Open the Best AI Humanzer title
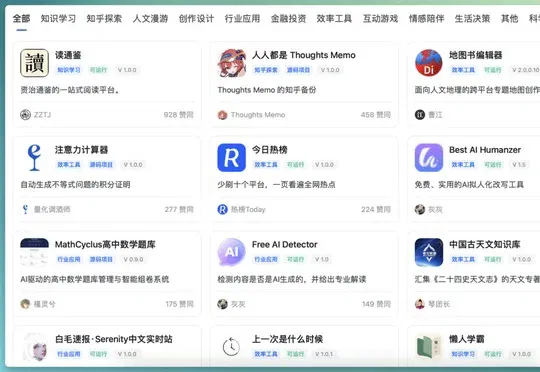540x372 pixels. [485, 150]
